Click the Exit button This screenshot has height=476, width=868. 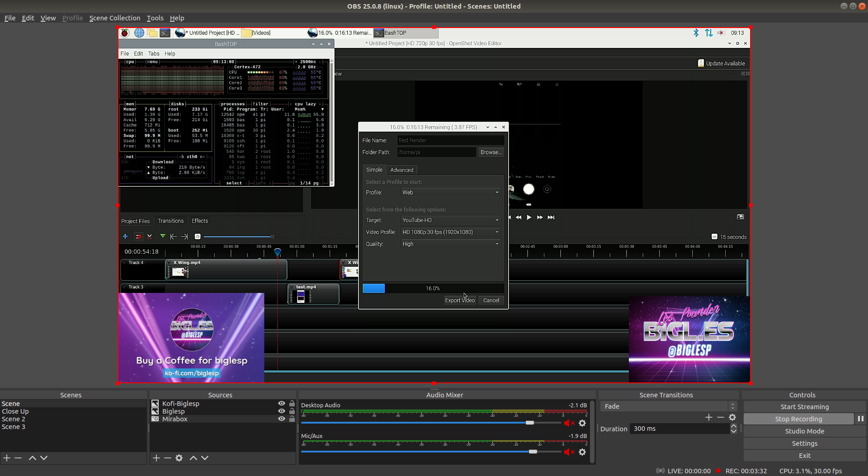point(805,456)
